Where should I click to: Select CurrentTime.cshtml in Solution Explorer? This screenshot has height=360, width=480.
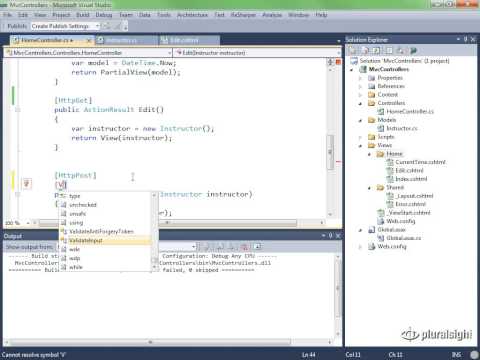point(420,162)
